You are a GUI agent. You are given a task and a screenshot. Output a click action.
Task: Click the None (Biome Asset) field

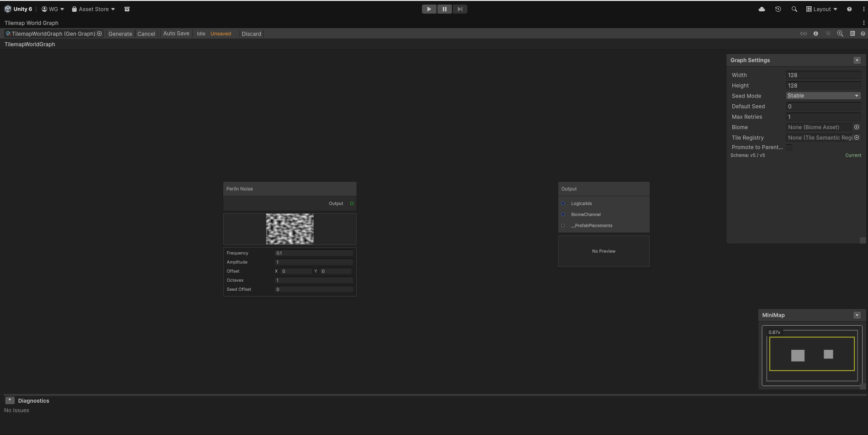[819, 127]
